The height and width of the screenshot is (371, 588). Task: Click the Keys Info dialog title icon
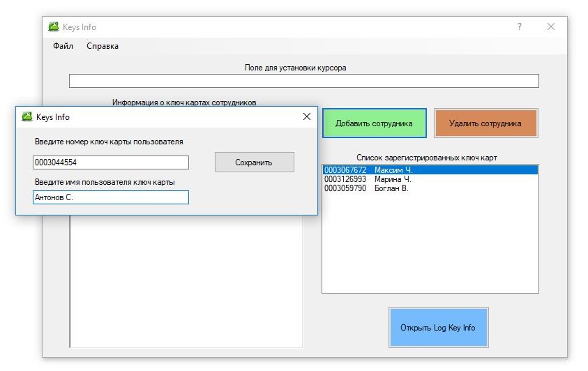coord(27,116)
